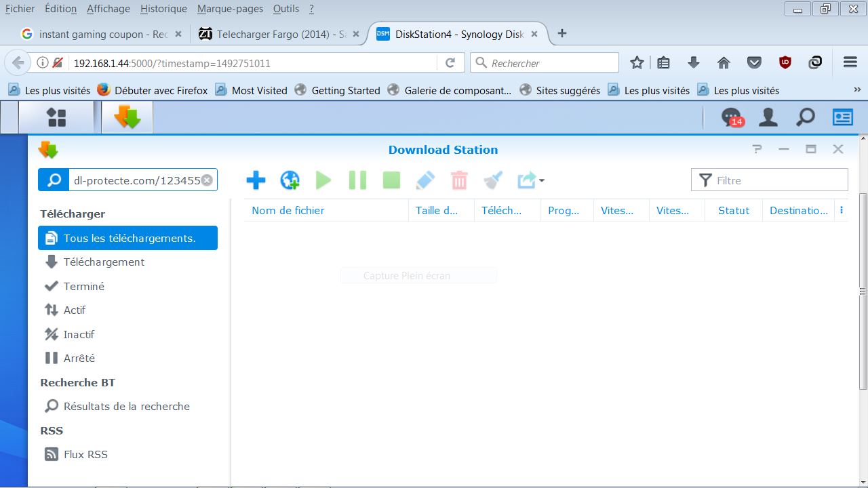Open the share action dropdown arrow
This screenshot has height=488, width=868.
coord(541,181)
